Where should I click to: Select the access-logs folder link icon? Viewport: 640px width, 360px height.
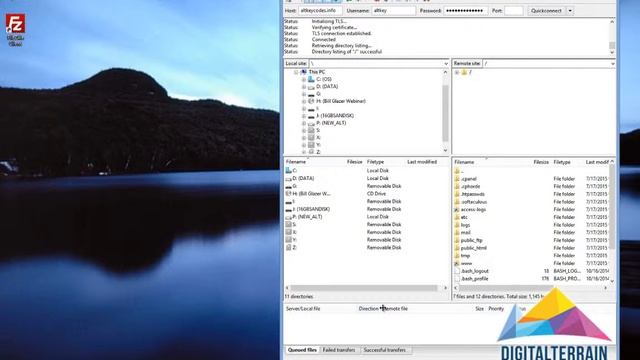click(457, 209)
